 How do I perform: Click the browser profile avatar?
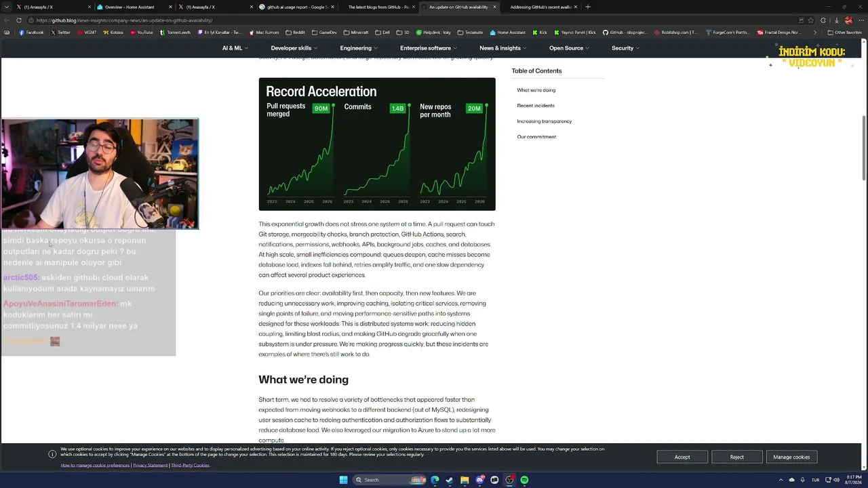(x=848, y=20)
